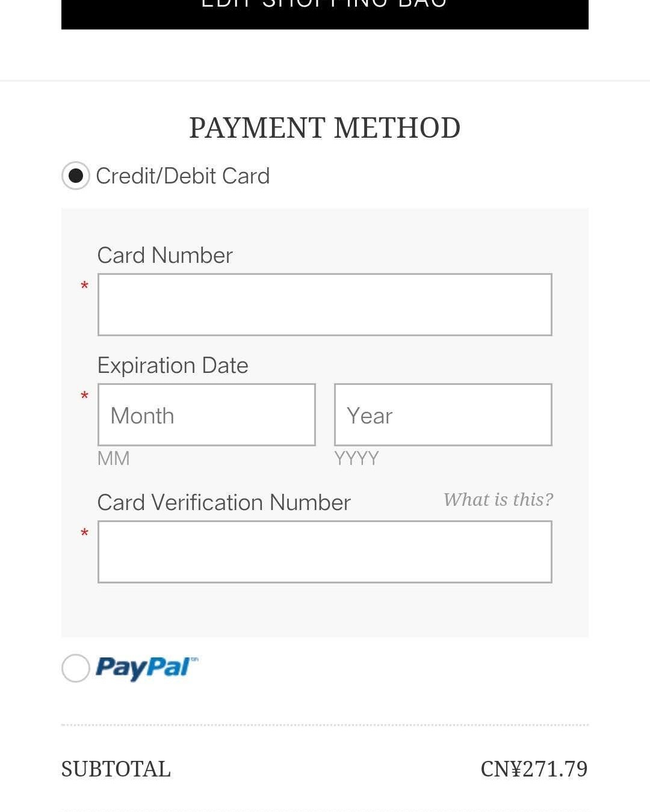This screenshot has height=812, width=650.
Task: Click the Card Verification Number label
Action: pos(224,503)
